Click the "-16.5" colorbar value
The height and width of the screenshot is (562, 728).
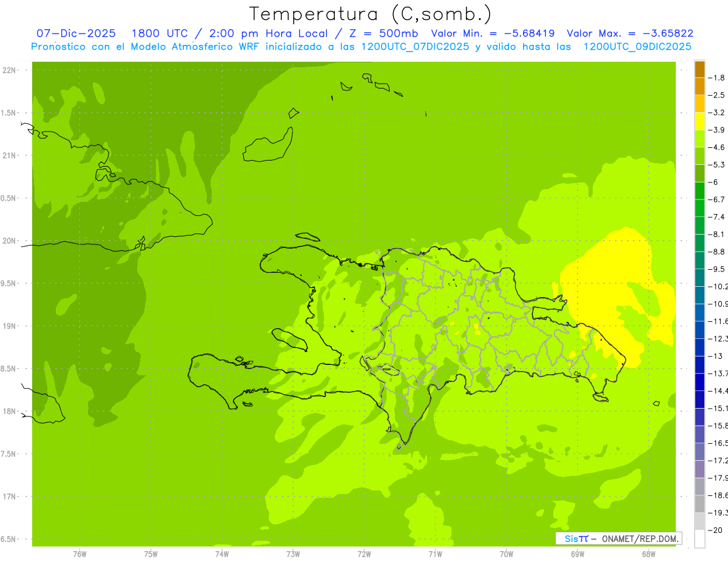coord(718,443)
